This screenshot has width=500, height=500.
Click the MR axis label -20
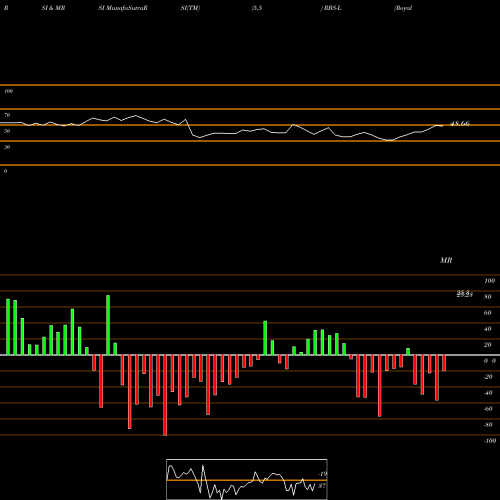488,377
